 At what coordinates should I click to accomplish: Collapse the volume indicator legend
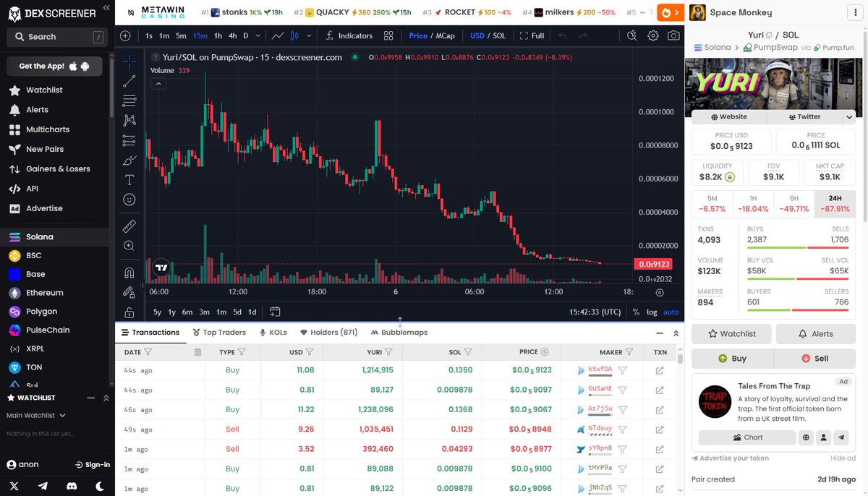click(x=158, y=84)
